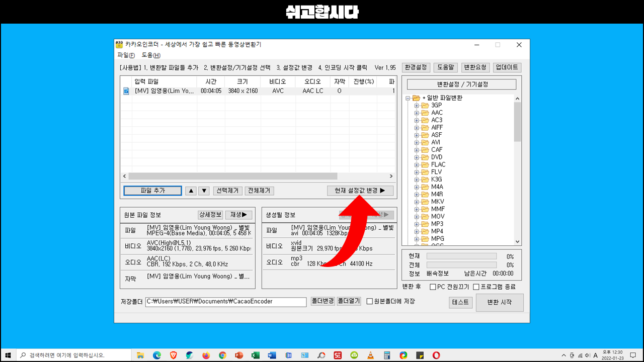Clear list with 전체제거 button

259,191
